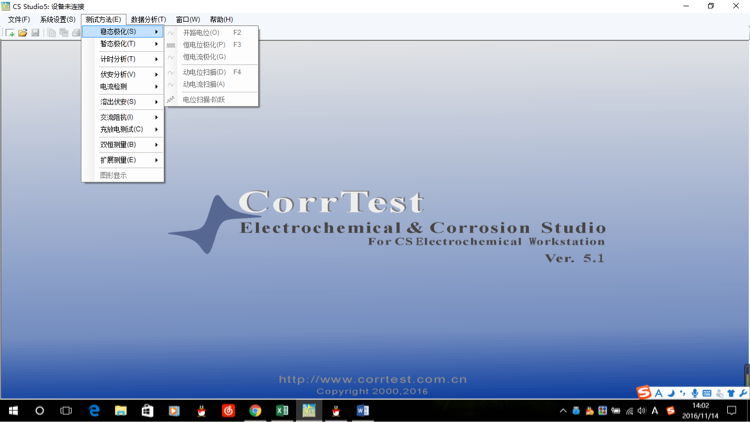The width and height of the screenshot is (750, 422).
Task: Choose 动电流扫描(A) entry
Action: click(211, 84)
